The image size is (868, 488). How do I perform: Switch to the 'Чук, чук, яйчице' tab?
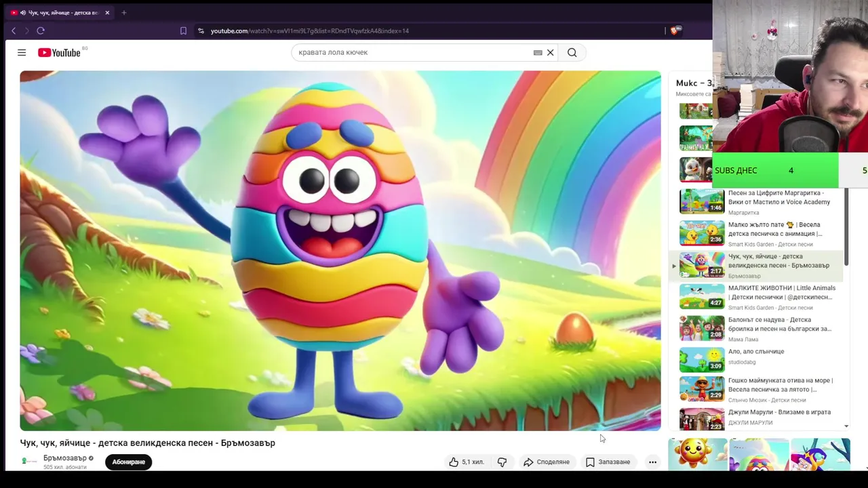59,13
